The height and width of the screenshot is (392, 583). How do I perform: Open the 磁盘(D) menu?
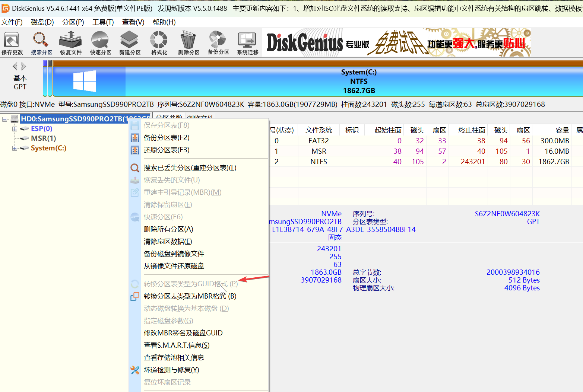42,22
